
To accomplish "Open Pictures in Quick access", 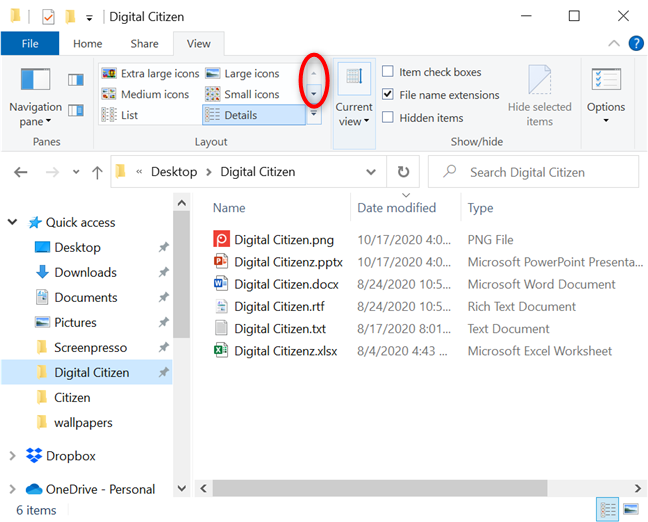I will coord(75,322).
